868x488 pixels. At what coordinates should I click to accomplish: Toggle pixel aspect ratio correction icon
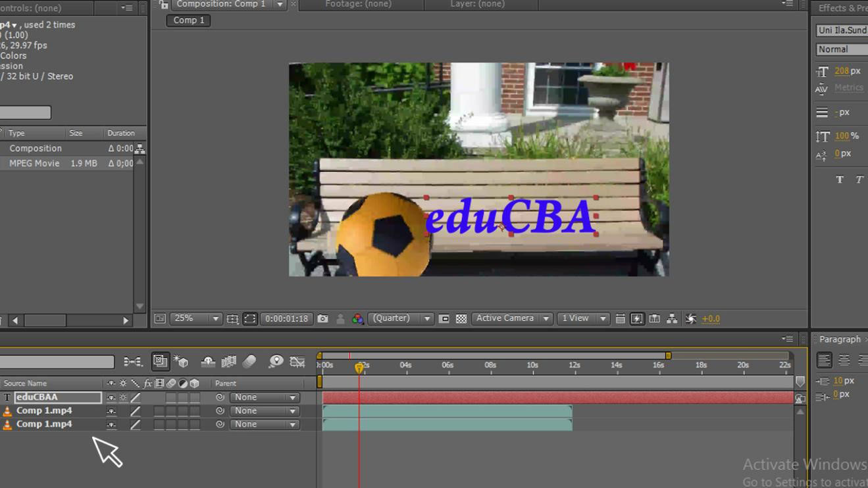(620, 318)
